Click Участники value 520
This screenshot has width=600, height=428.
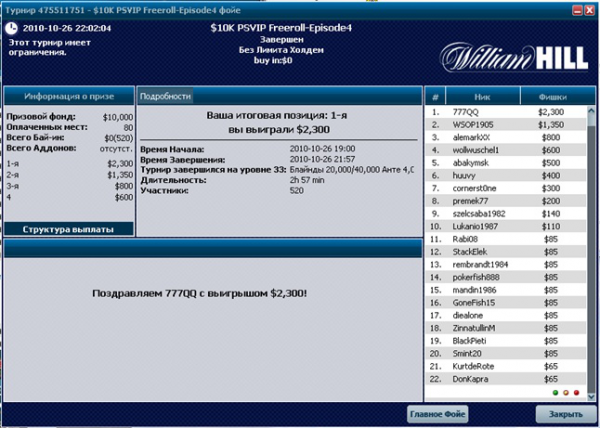pyautogui.click(x=297, y=190)
